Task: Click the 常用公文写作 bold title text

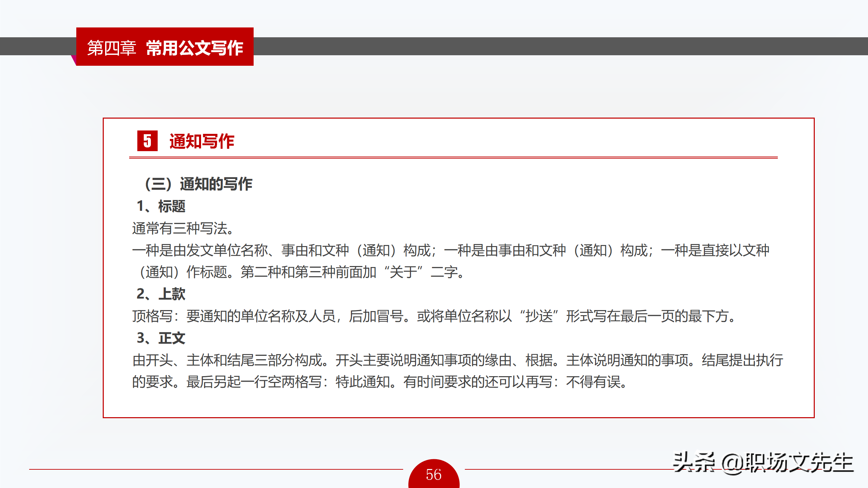Action: tap(195, 48)
